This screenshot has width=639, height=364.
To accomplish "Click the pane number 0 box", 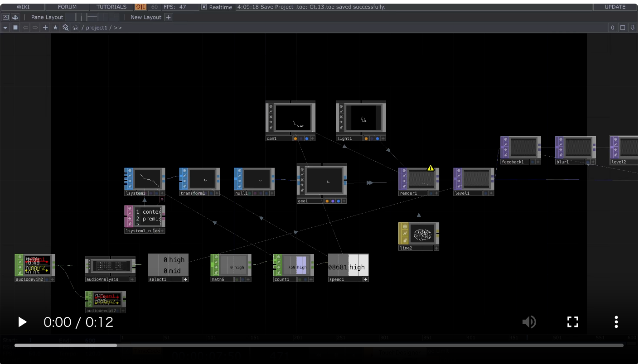I will (613, 28).
